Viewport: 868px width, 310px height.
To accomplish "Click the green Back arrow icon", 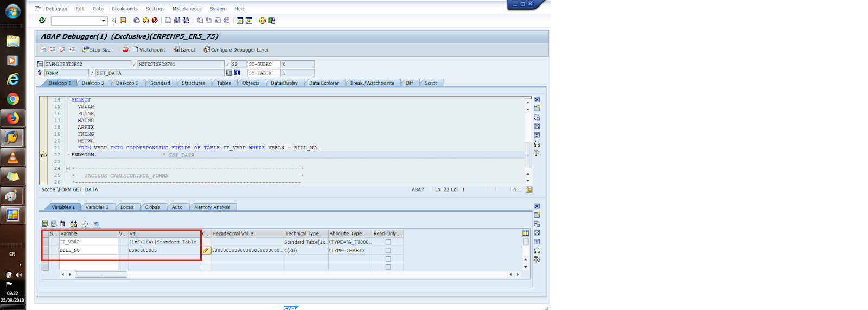I will [x=137, y=21].
